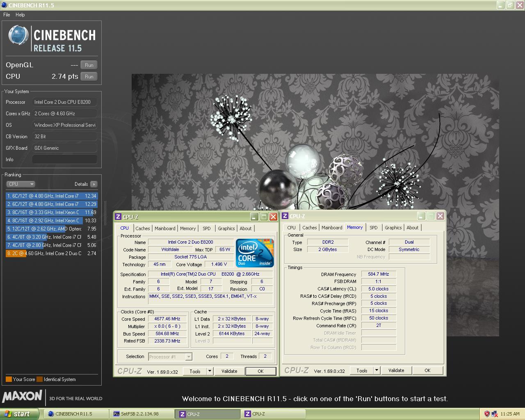Switch to Graphics tab in right CPU-Z window
This screenshot has height=420, width=525.
tap(393, 228)
